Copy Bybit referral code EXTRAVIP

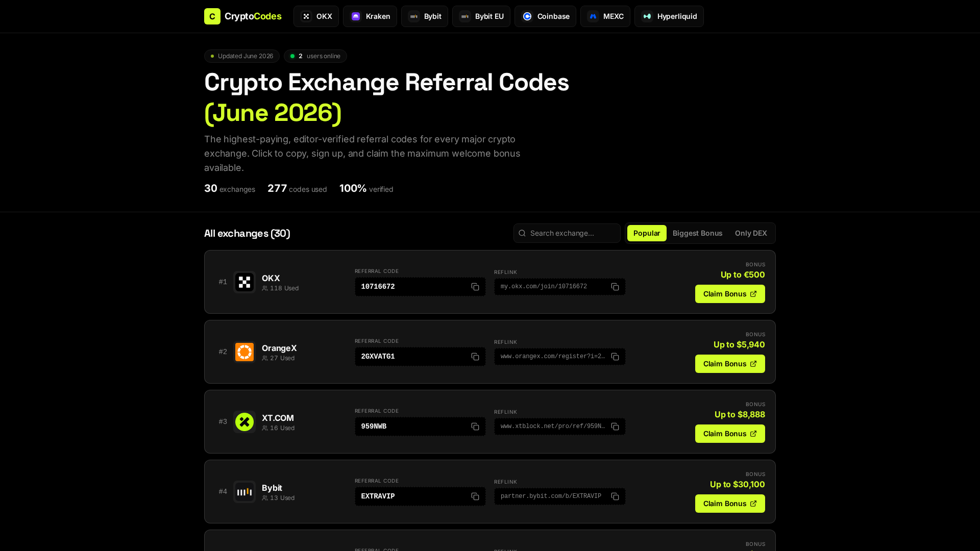[475, 496]
